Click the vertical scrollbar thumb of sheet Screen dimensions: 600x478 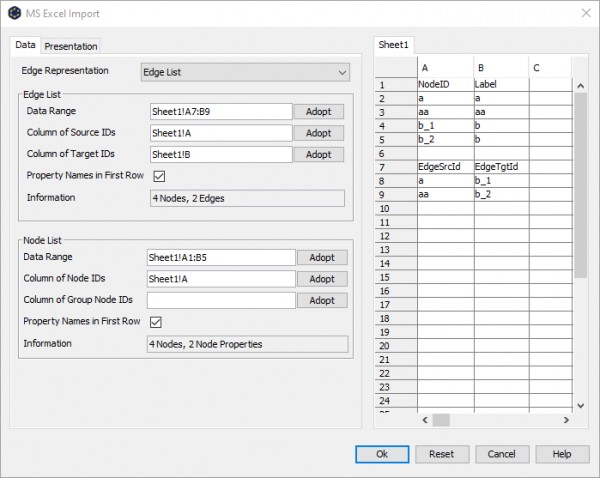pyautogui.click(x=580, y=185)
